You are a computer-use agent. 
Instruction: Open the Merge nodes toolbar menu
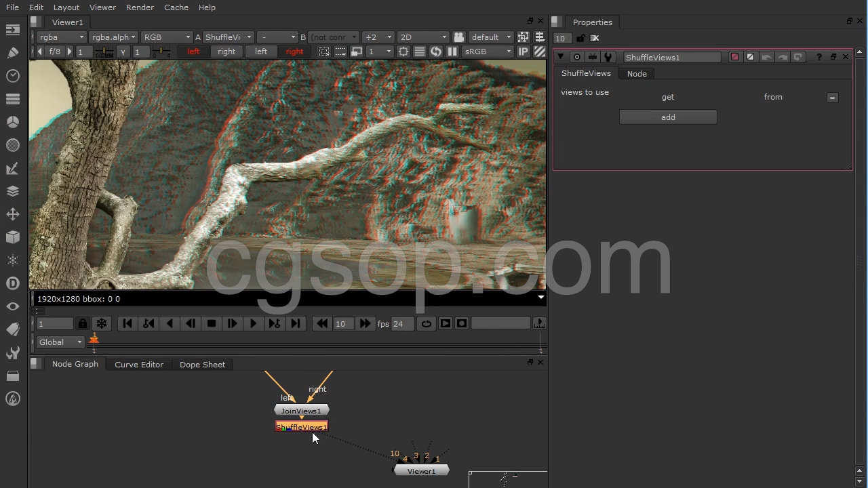click(x=12, y=191)
